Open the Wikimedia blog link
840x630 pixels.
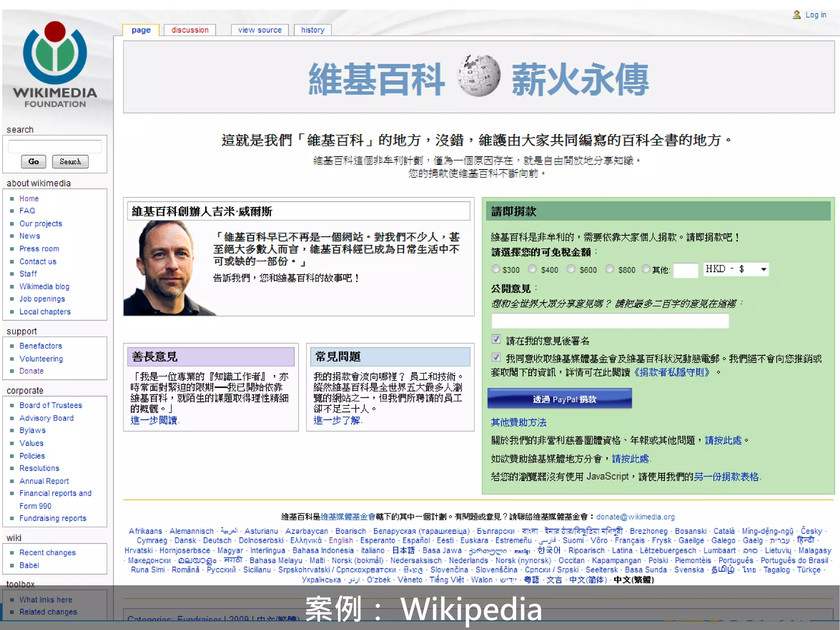coord(44,286)
